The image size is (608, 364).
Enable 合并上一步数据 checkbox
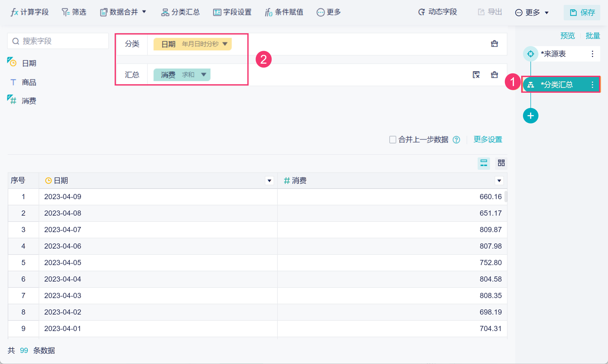pos(392,140)
